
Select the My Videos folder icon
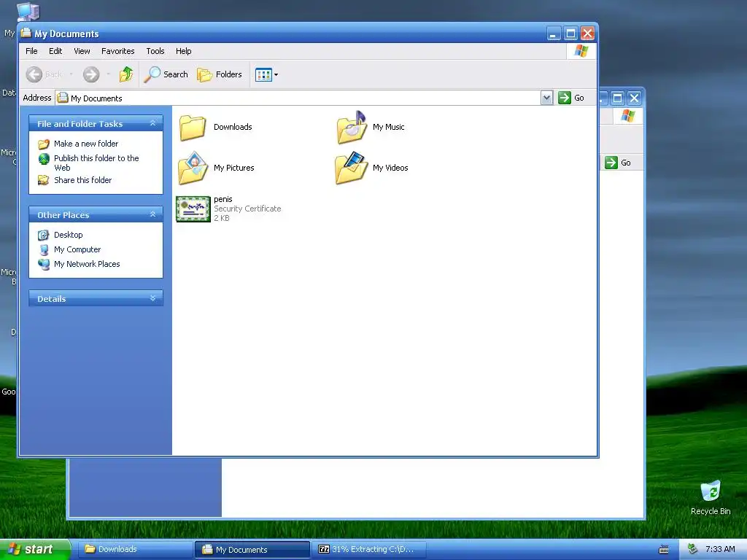pos(352,168)
